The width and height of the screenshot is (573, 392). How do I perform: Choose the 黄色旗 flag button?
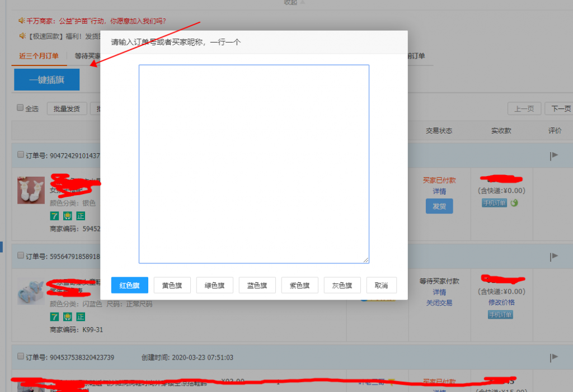[x=172, y=285]
